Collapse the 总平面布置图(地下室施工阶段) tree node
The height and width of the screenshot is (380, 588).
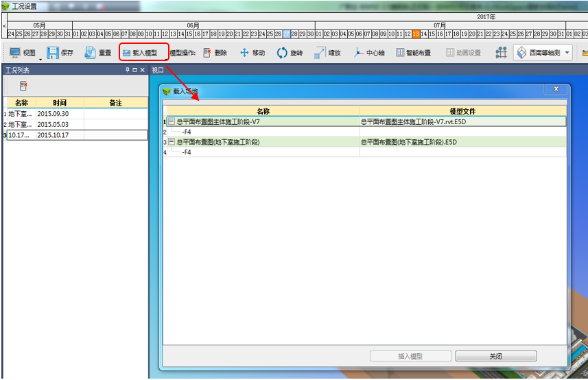172,142
